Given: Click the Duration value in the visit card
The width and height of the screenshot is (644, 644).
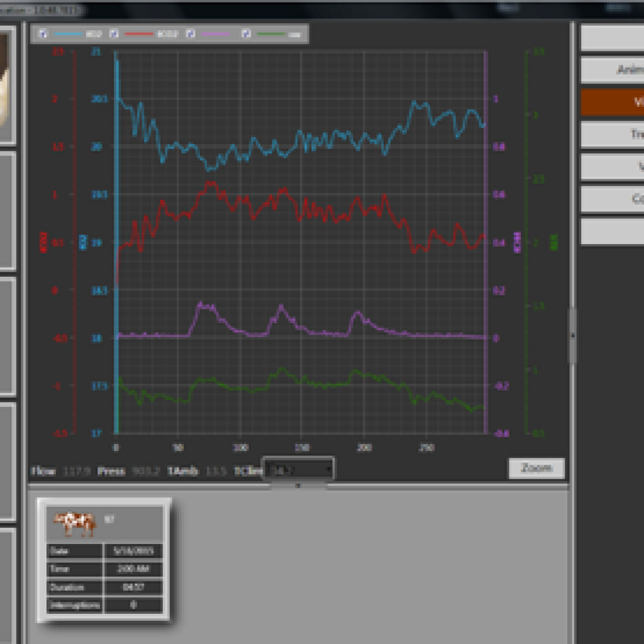Looking at the screenshot, I should pos(133,587).
